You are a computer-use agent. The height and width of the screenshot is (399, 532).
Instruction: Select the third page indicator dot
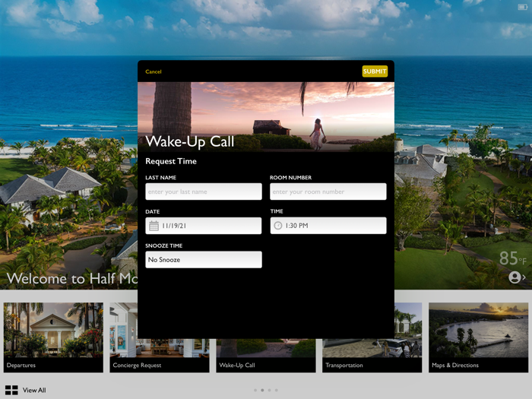point(269,390)
